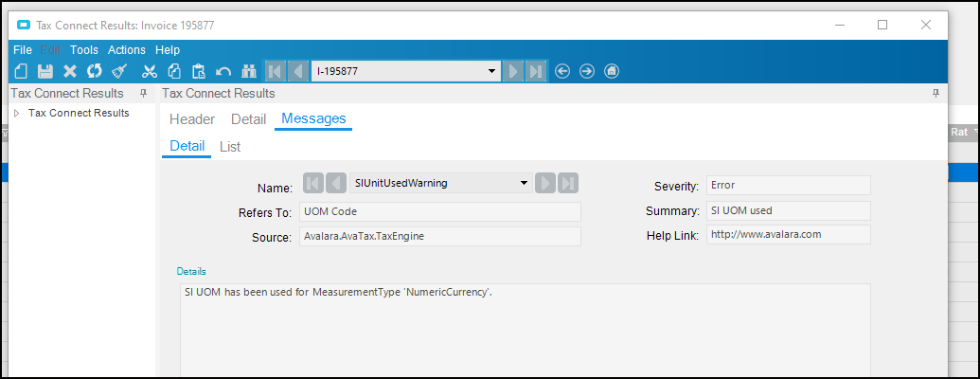Viewport: 980px width, 379px height.
Task: Click the Copy toolbar icon
Action: tap(174, 71)
